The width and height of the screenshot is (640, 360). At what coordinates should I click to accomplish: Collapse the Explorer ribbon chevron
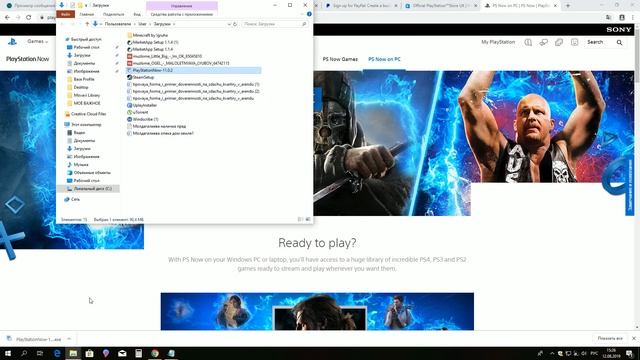(x=302, y=14)
